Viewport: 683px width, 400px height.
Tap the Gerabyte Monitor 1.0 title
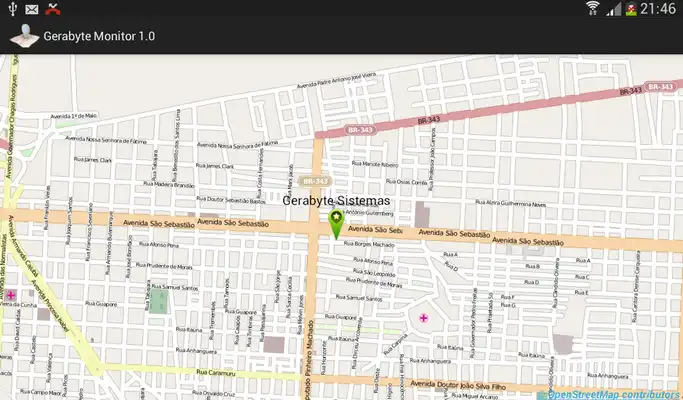(99, 36)
